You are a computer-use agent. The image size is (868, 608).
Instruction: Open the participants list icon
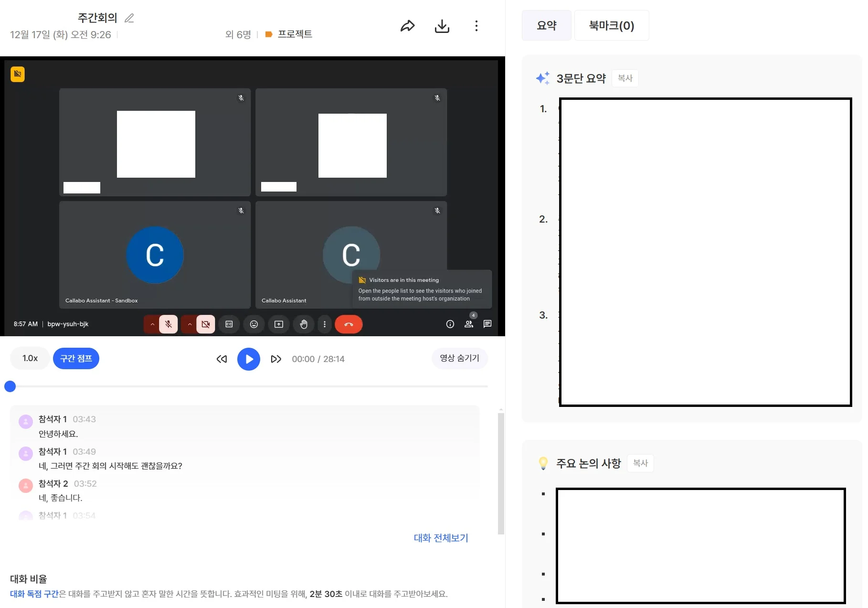[x=469, y=324]
